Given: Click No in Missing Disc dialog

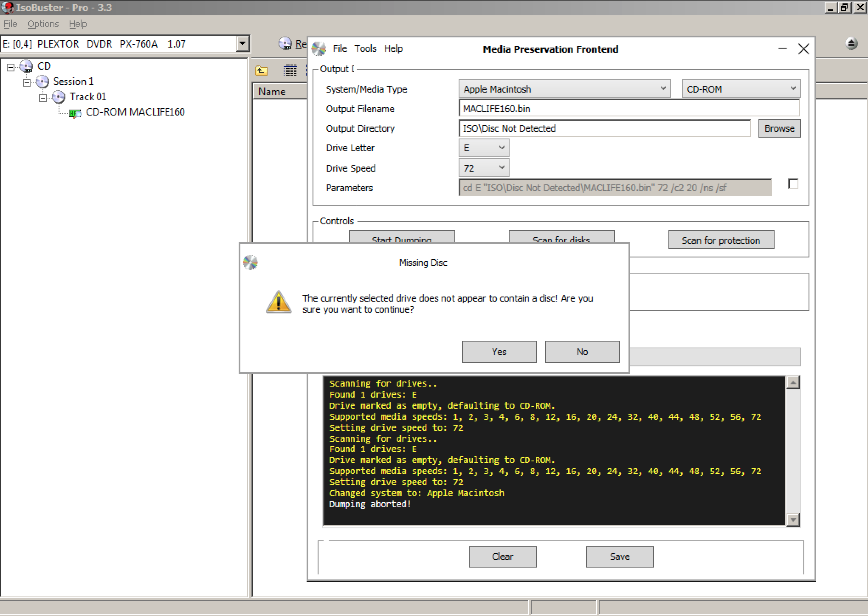Looking at the screenshot, I should (582, 352).
